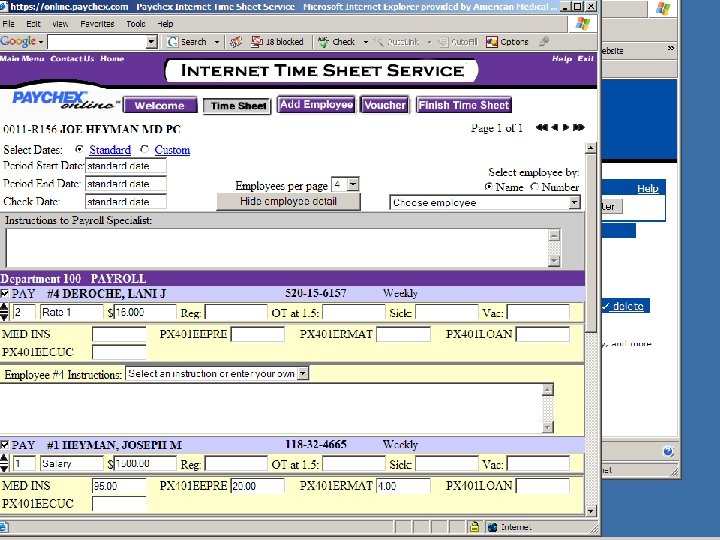Click the blue help icon in background window

(668, 451)
